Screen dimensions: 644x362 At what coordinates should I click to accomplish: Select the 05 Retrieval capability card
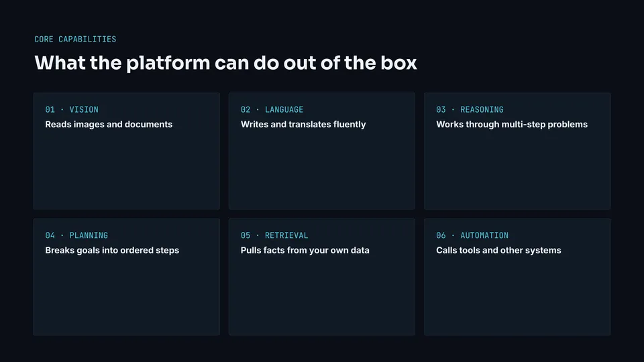pyautogui.click(x=322, y=277)
